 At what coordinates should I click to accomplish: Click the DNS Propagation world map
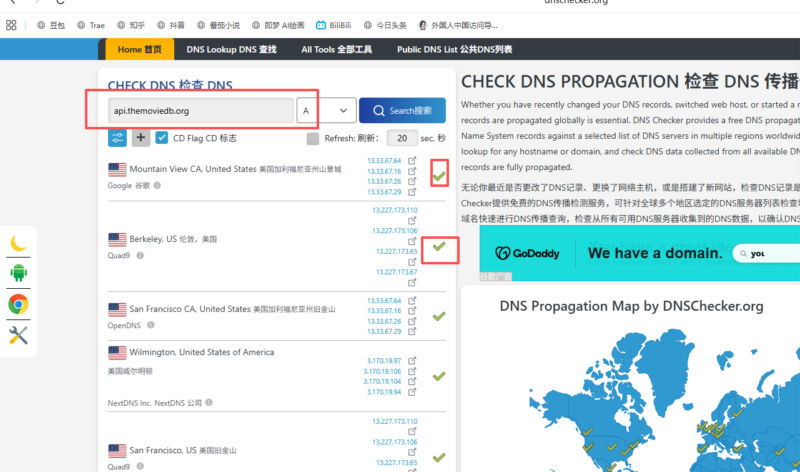663,401
